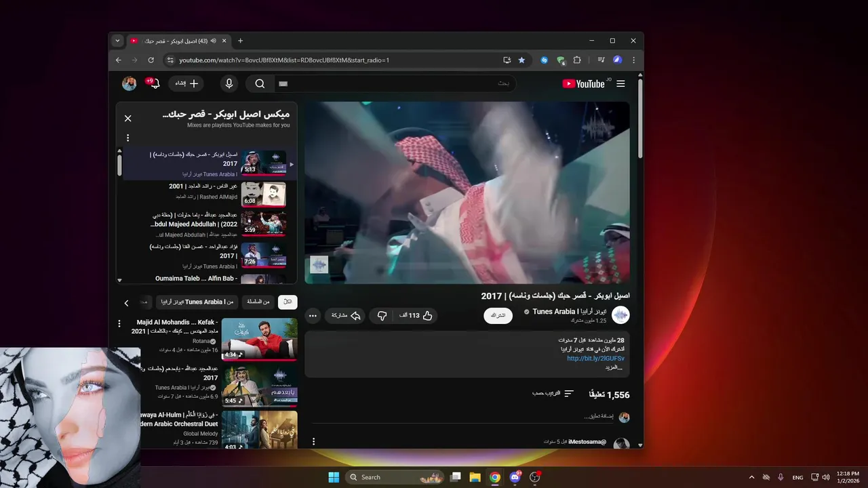Open options for Majid Al Mohandis video
The height and width of the screenshot is (488, 868).
click(119, 323)
